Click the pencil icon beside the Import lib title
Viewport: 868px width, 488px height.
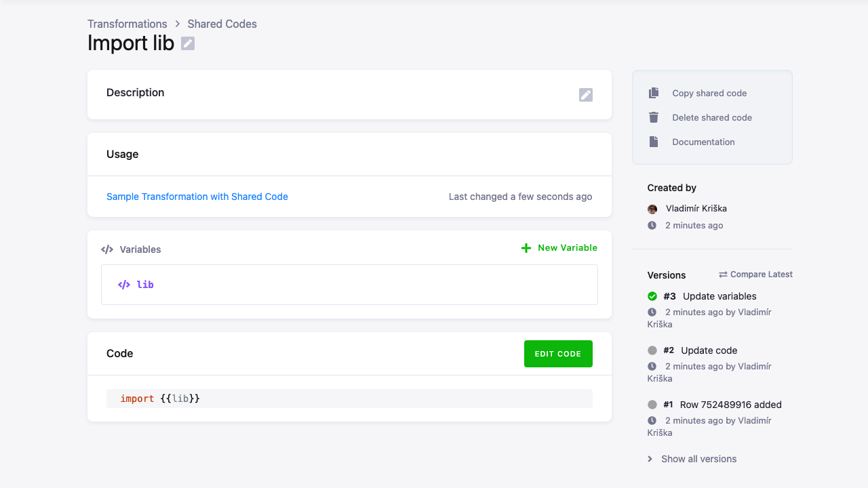click(186, 43)
